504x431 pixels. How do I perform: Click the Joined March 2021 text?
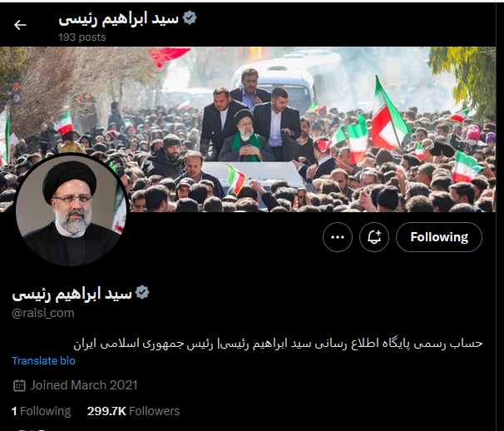coord(84,385)
